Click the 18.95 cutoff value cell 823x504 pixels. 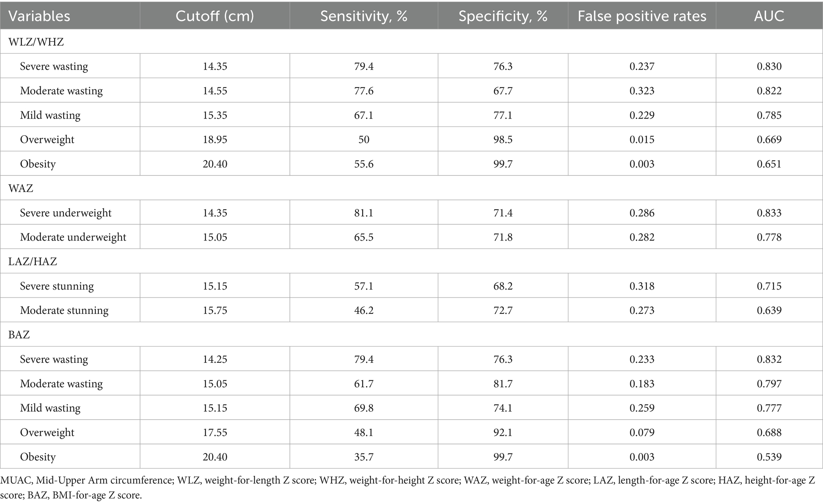point(215,140)
